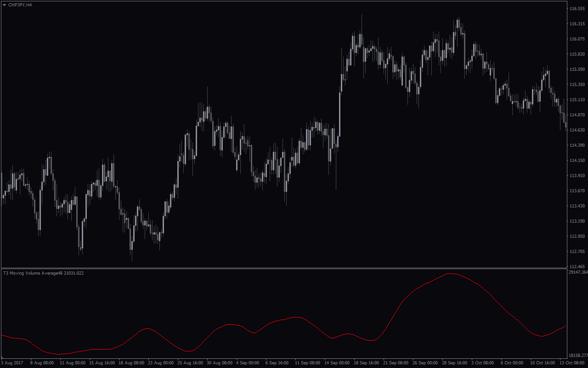Click the 115.830 price level
This screenshot has width=588, height=368.
pos(577,54)
